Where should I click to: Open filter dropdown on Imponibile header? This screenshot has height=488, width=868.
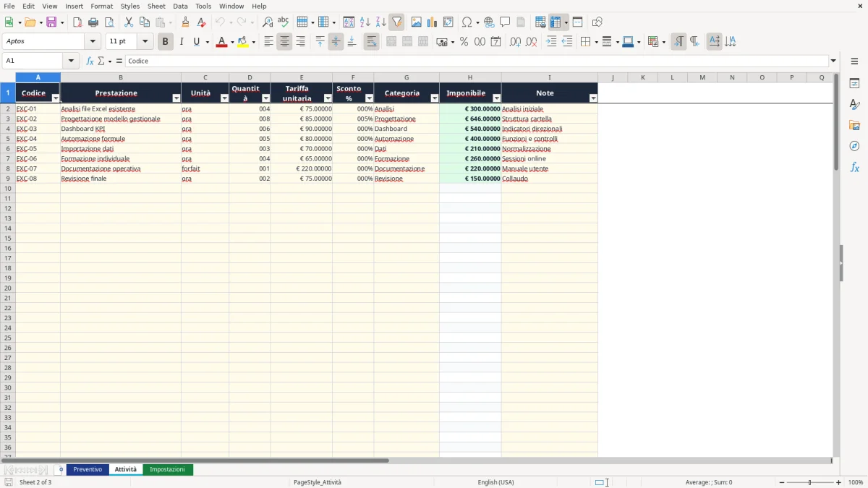tap(496, 98)
